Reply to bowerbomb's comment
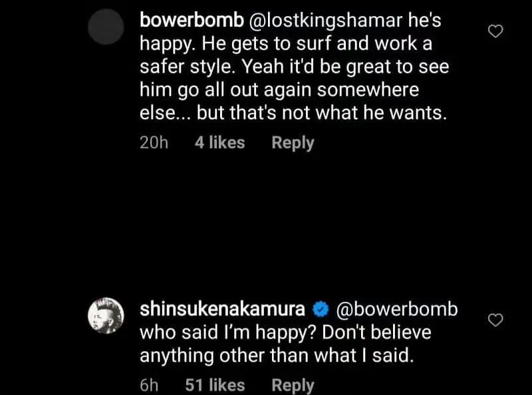The image size is (532, 395). click(293, 142)
